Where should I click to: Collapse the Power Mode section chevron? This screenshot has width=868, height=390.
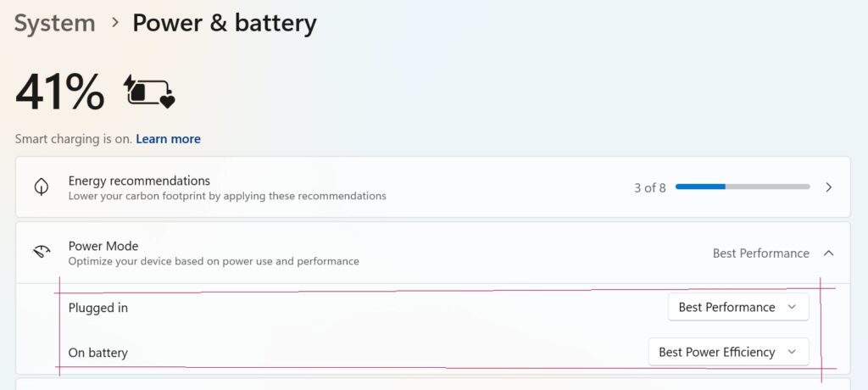[x=829, y=253]
